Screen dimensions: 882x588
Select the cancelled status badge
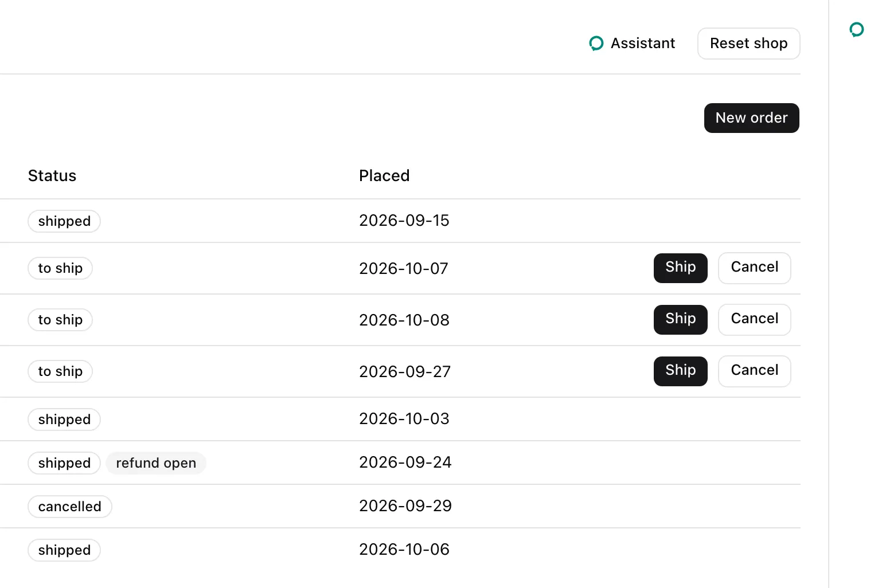coord(70,507)
